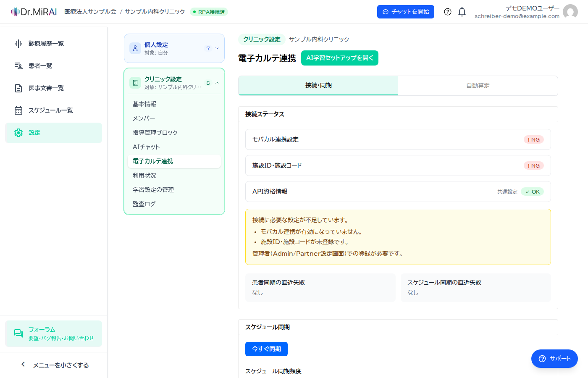Image resolution: width=588 pixels, height=378 pixels.
Task: Open 学習設定の管理 settings page
Action: [174, 190]
